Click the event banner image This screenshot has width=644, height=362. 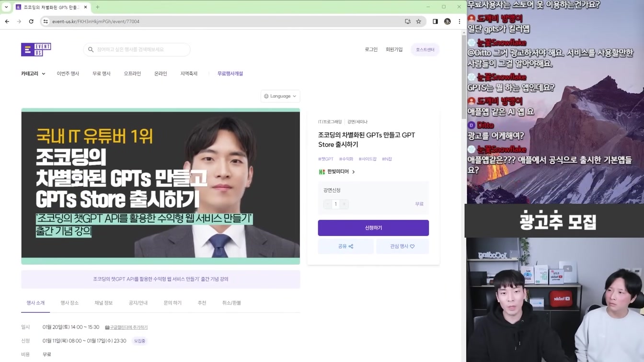[161, 186]
